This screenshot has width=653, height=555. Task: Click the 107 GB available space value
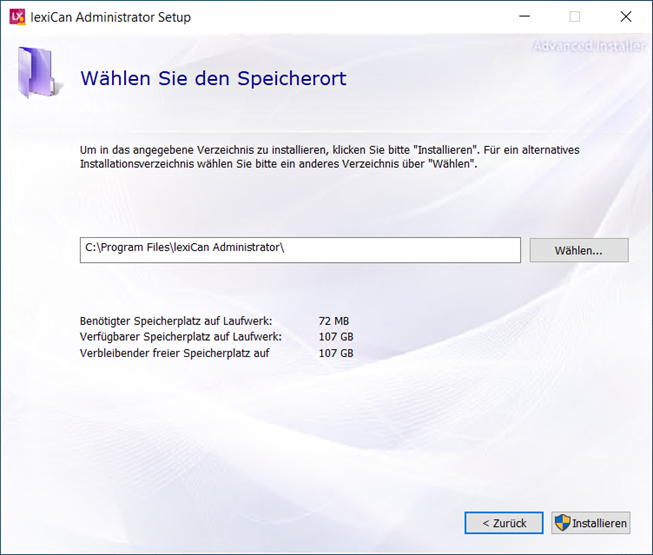coord(335,337)
